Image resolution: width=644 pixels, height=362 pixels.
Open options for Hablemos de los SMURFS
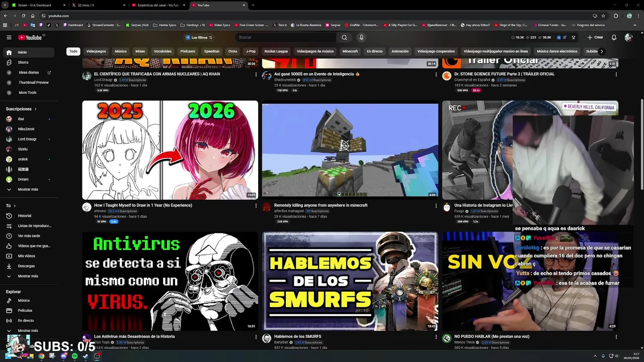coord(436,337)
